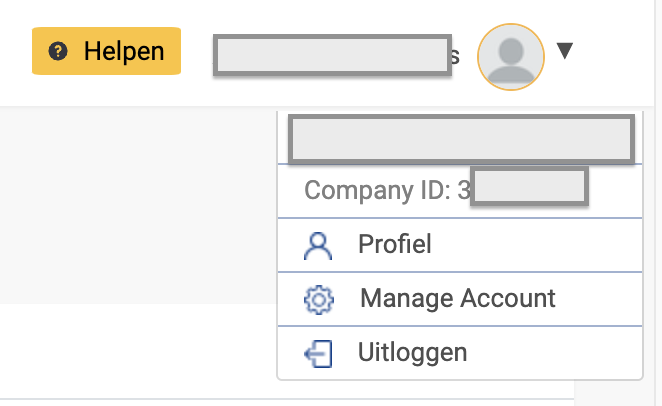Click the gear icon beside Manage Account
Viewport: 662px width, 406px height.
tap(317, 299)
